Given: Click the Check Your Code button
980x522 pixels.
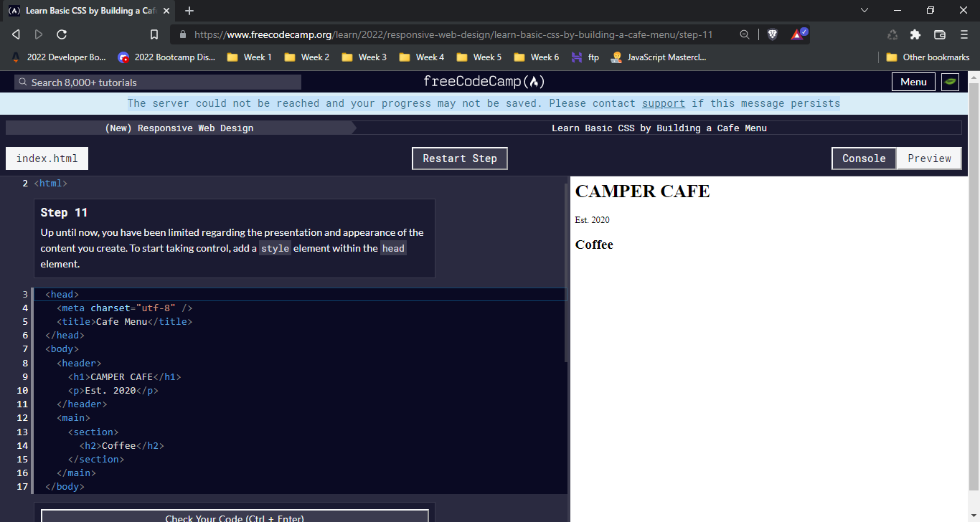Looking at the screenshot, I should pos(234,518).
